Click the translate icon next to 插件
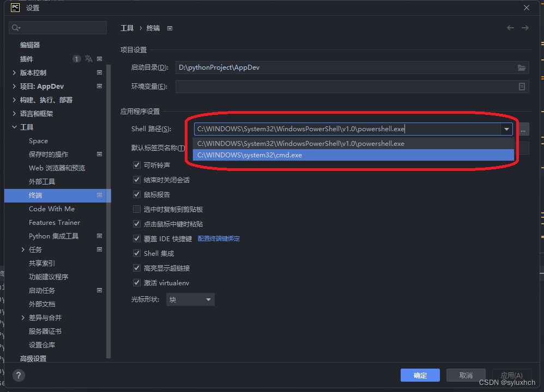 pyautogui.click(x=88, y=59)
